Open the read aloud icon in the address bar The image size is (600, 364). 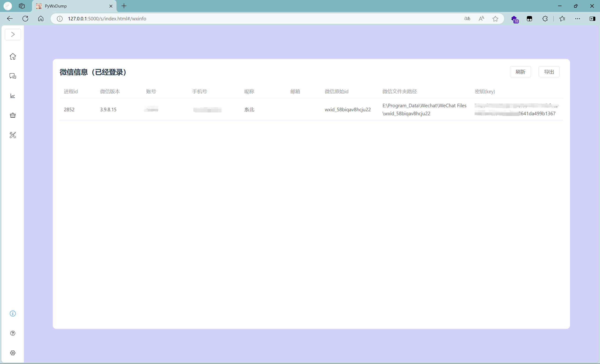(481, 19)
